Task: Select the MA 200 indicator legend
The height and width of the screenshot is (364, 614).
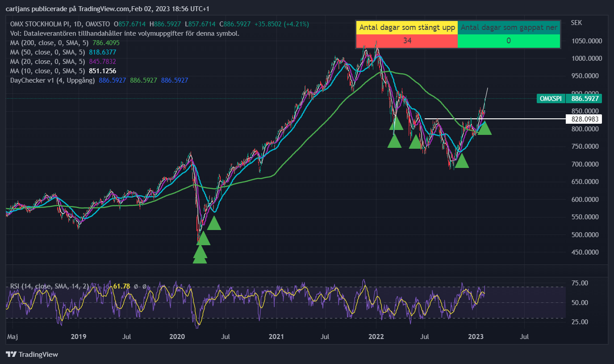Action: 65,43
